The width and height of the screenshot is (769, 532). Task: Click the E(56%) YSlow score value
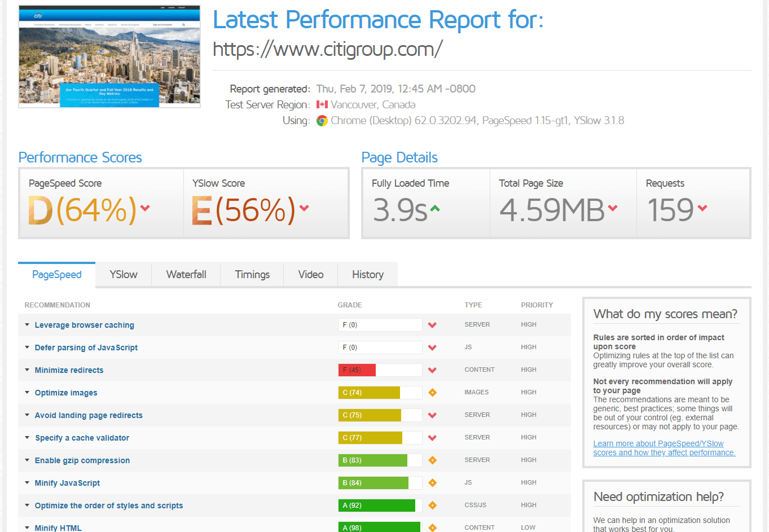point(244,210)
